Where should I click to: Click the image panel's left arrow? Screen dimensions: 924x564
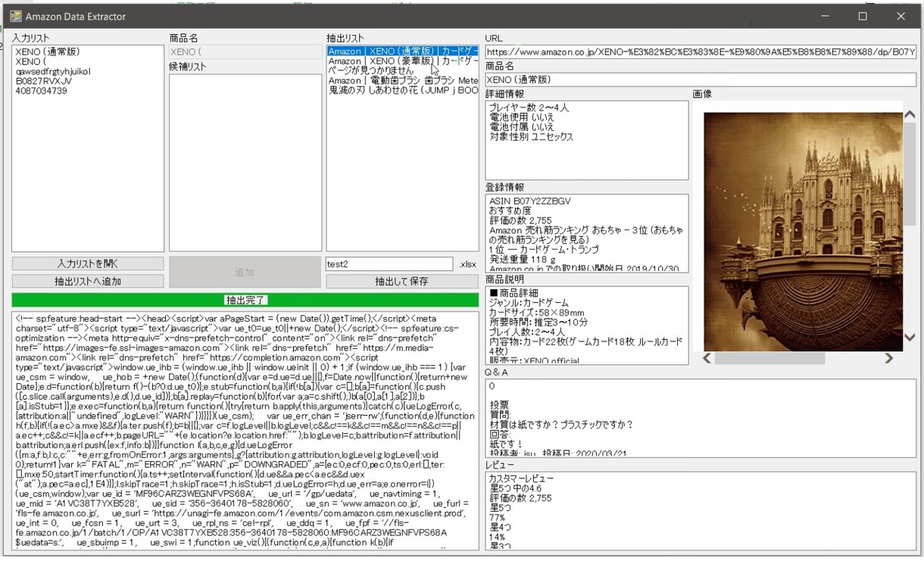click(707, 358)
